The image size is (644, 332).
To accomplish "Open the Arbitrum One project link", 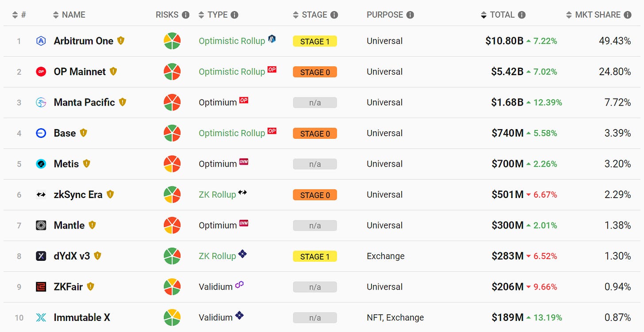I will tap(84, 41).
